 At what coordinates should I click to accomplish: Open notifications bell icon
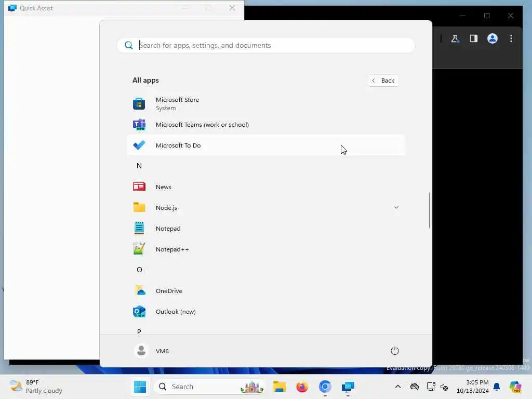[497, 387]
